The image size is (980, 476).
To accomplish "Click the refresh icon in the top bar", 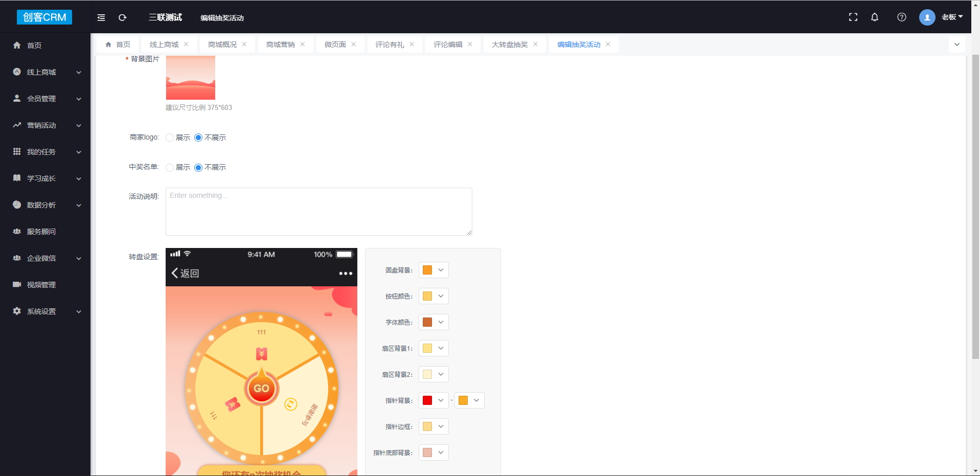I will coord(123,17).
